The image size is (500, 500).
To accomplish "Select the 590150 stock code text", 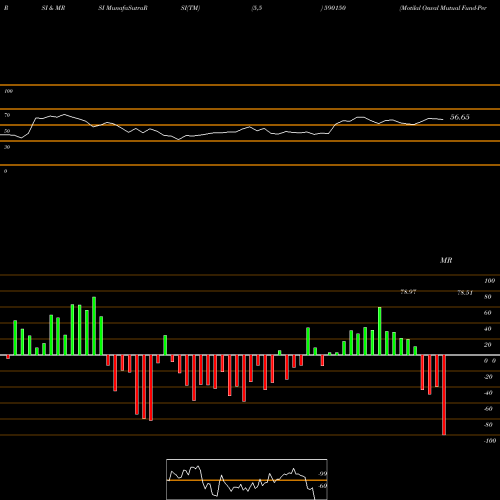I will tap(334, 8).
